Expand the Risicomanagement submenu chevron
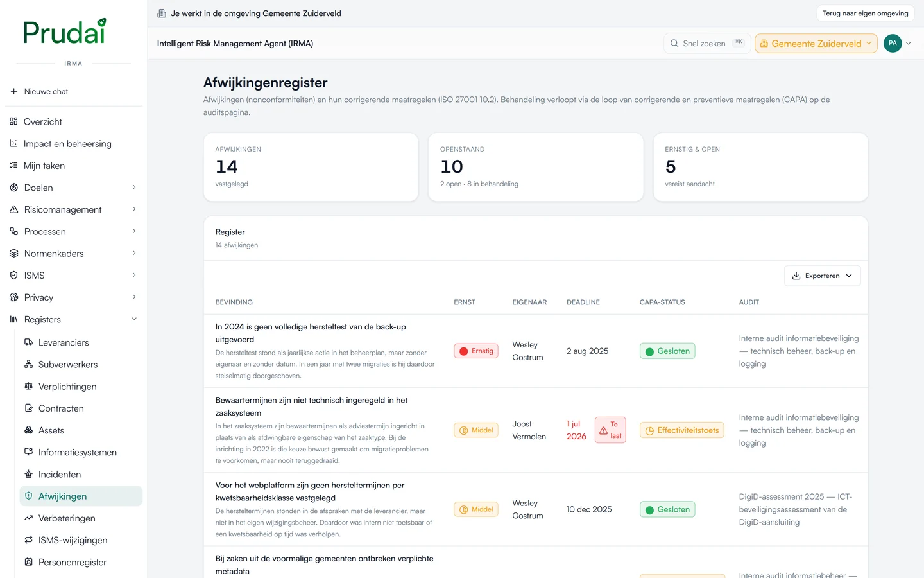924x578 pixels. click(x=134, y=209)
